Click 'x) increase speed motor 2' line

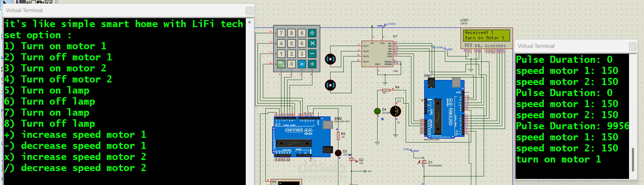tap(75, 157)
